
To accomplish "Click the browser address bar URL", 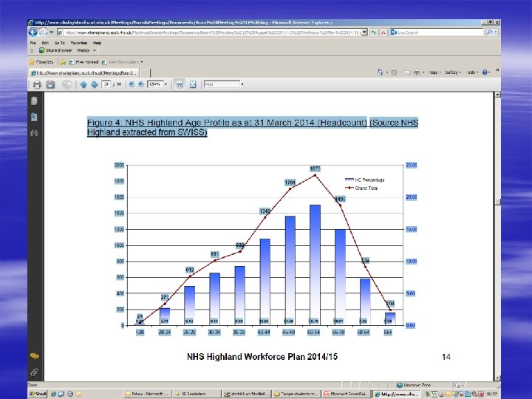I will point(212,33).
